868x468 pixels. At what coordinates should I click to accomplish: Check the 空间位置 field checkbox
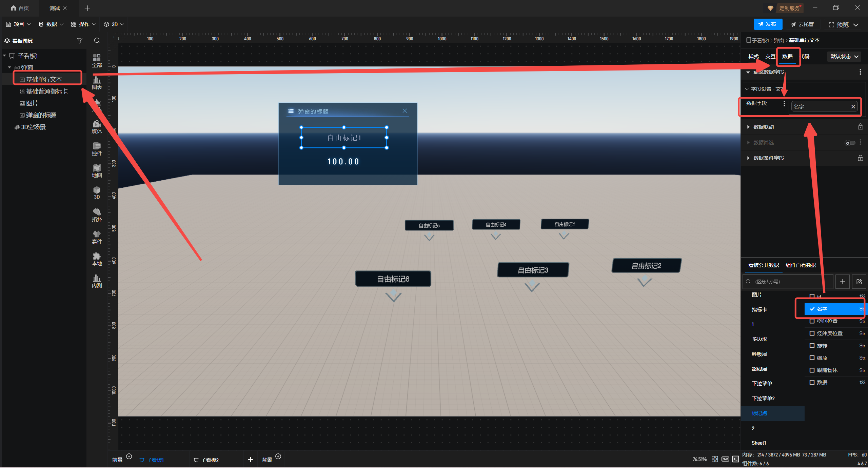point(812,321)
